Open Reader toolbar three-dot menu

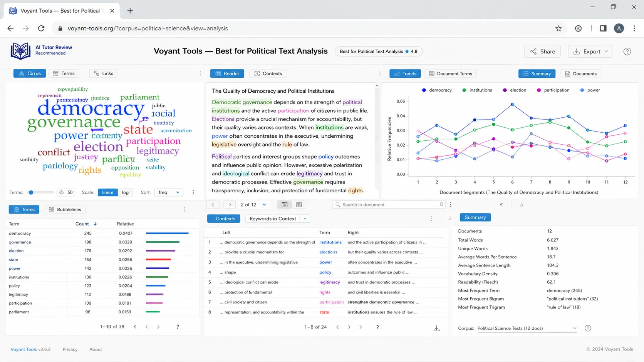click(x=451, y=205)
